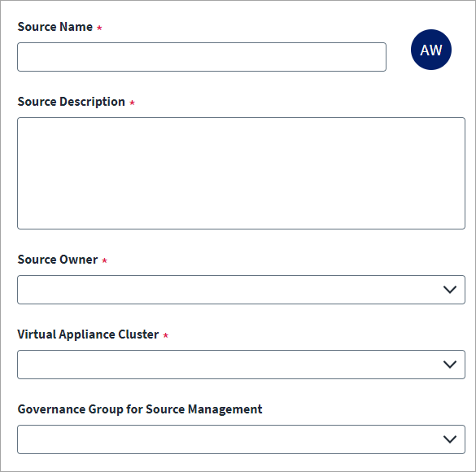Click the red asterisk beside Source Owner
This screenshot has height=472, width=476.
point(104,260)
